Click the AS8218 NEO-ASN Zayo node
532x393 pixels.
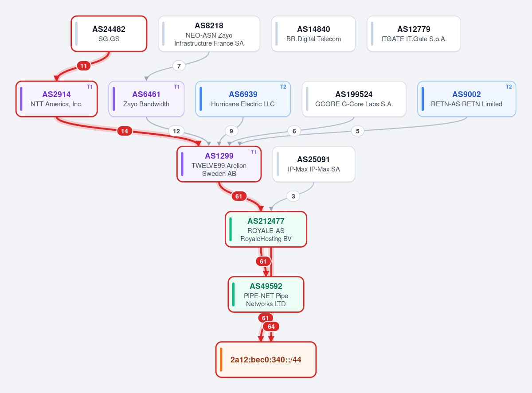point(209,34)
